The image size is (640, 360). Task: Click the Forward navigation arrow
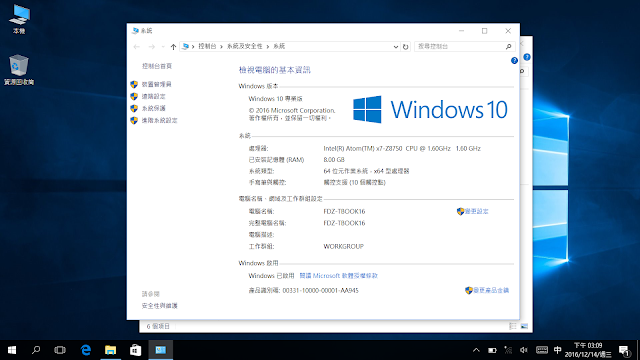(x=151, y=47)
